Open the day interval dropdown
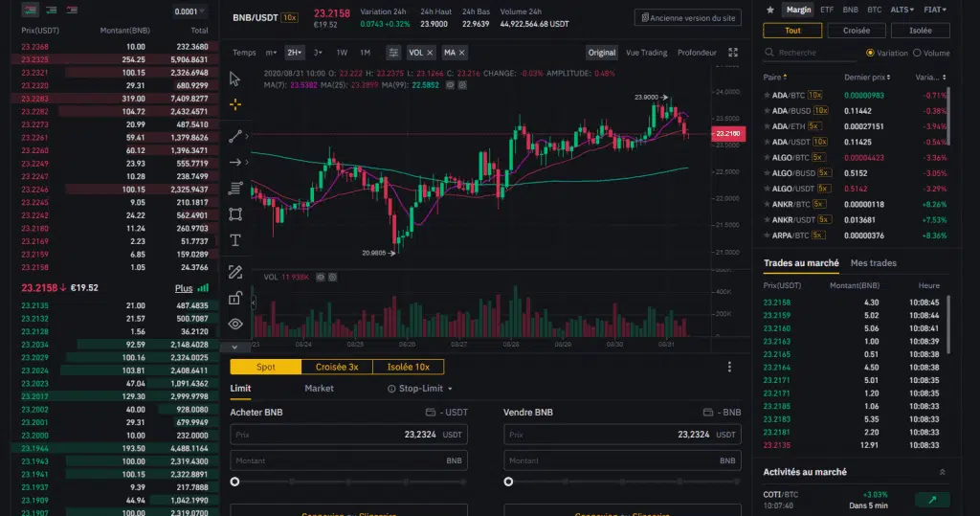This screenshot has height=516, width=980. pos(318,54)
